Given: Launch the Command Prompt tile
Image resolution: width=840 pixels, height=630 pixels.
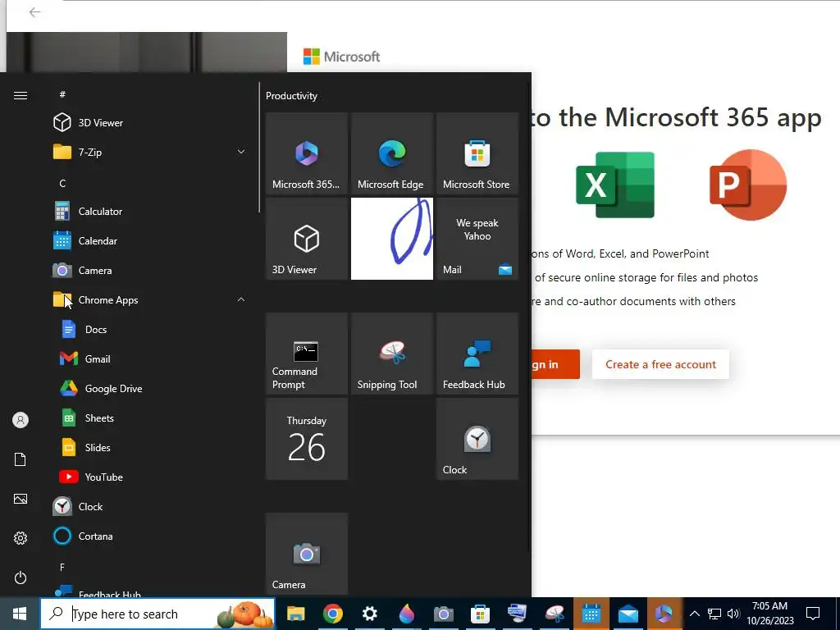Looking at the screenshot, I should pos(307,354).
